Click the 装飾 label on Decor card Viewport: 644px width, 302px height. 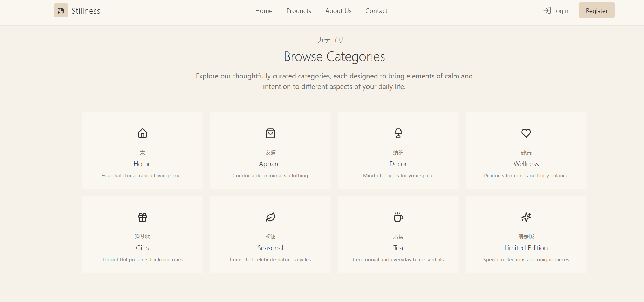[398, 153]
